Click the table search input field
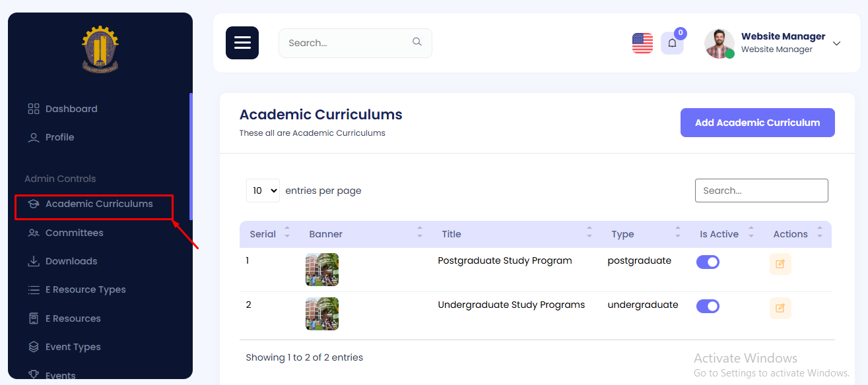This screenshot has height=385, width=868. (761, 191)
